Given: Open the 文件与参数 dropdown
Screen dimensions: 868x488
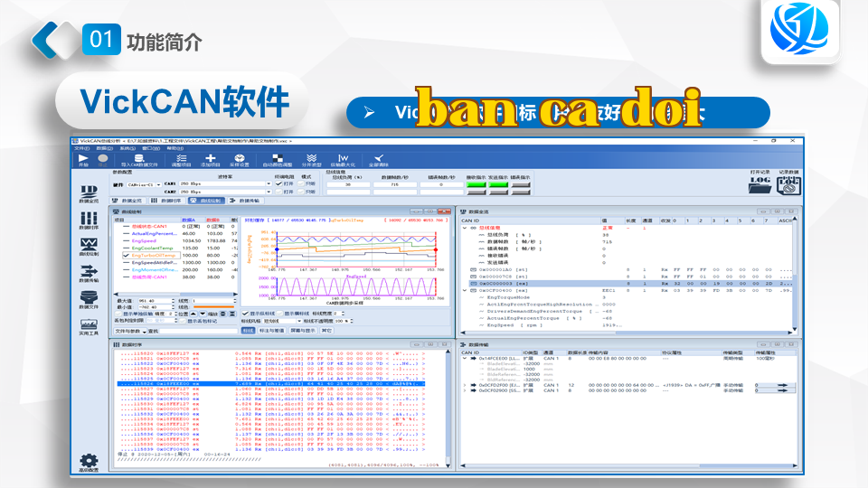Looking at the screenshot, I should click(x=130, y=331).
